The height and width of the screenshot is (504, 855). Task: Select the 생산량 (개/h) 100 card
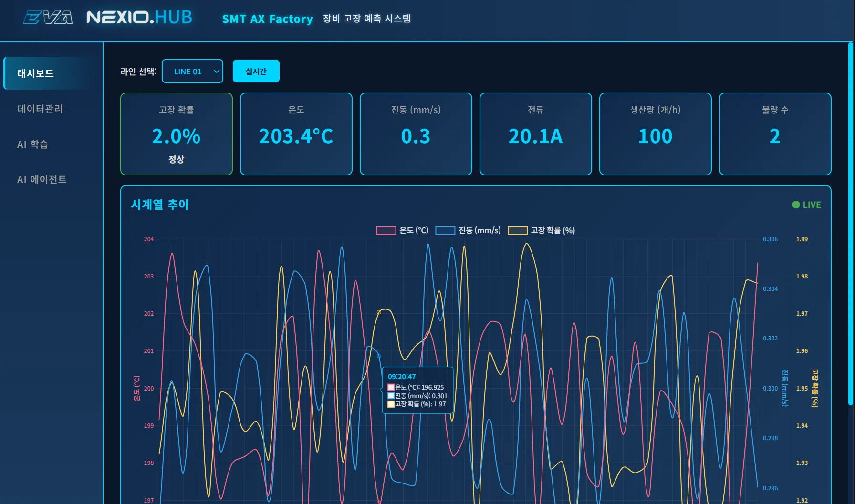tap(656, 134)
